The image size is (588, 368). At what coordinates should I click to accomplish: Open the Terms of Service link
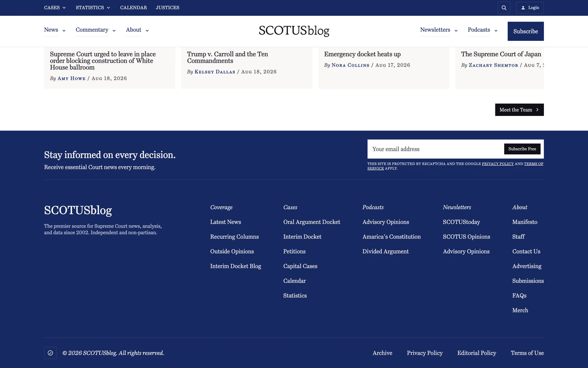534,164
